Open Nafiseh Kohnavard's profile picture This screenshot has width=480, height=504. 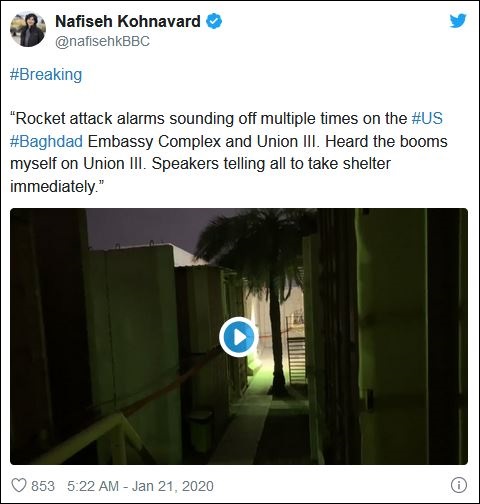28,29
